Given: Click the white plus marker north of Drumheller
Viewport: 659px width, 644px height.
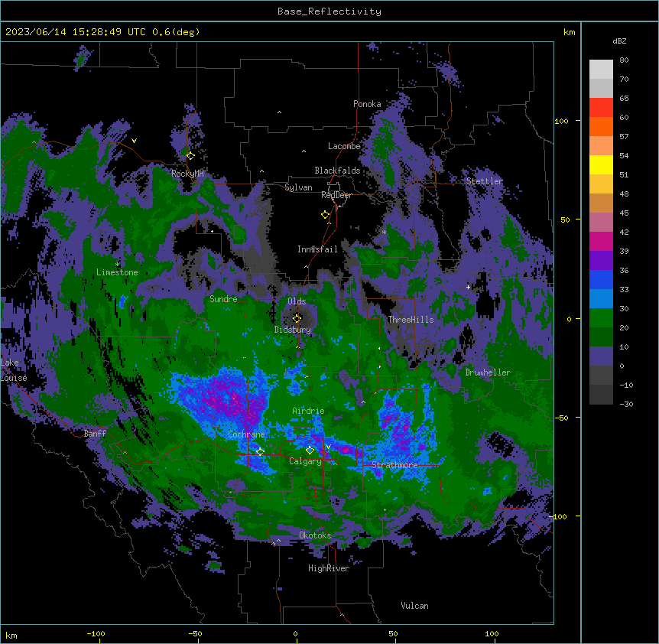Looking at the screenshot, I should click(x=468, y=287).
